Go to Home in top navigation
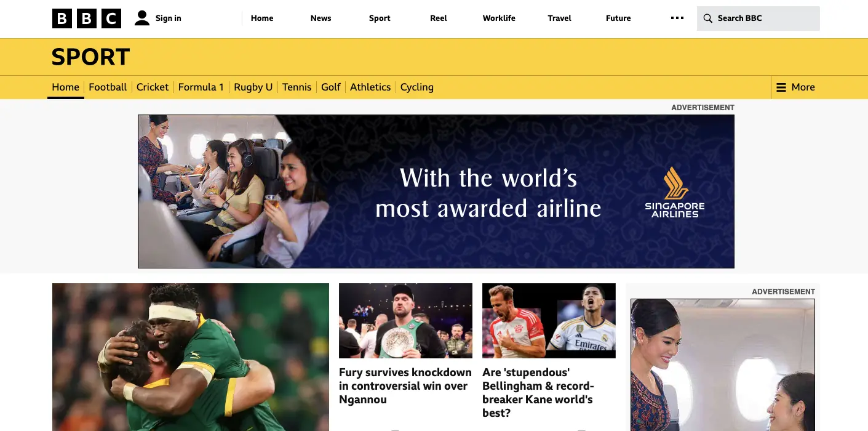This screenshot has width=868, height=431. 262,18
